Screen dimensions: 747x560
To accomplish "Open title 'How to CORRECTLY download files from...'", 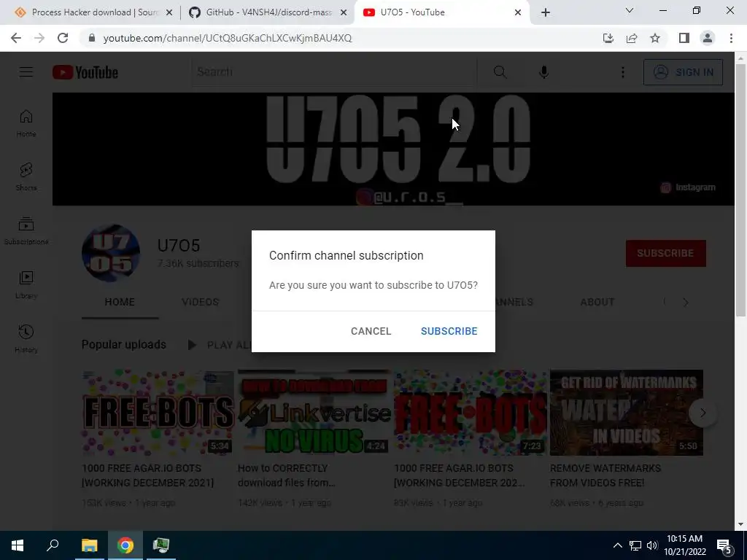I will pyautogui.click(x=287, y=475).
